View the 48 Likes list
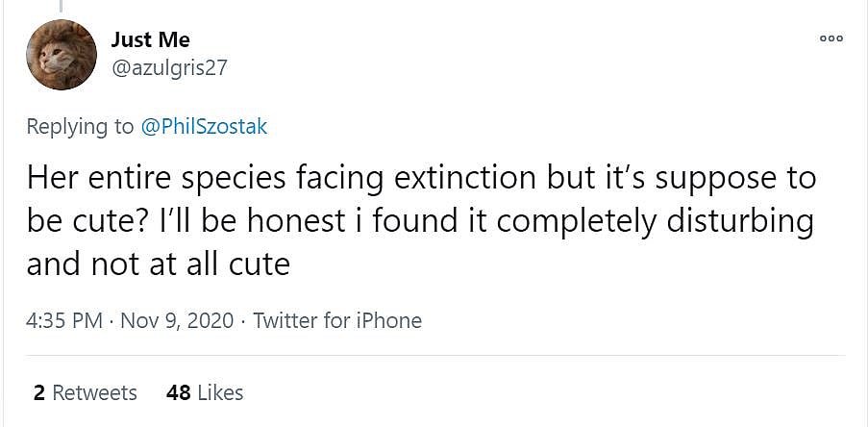Viewport: 868px width, 427px height. [x=204, y=392]
